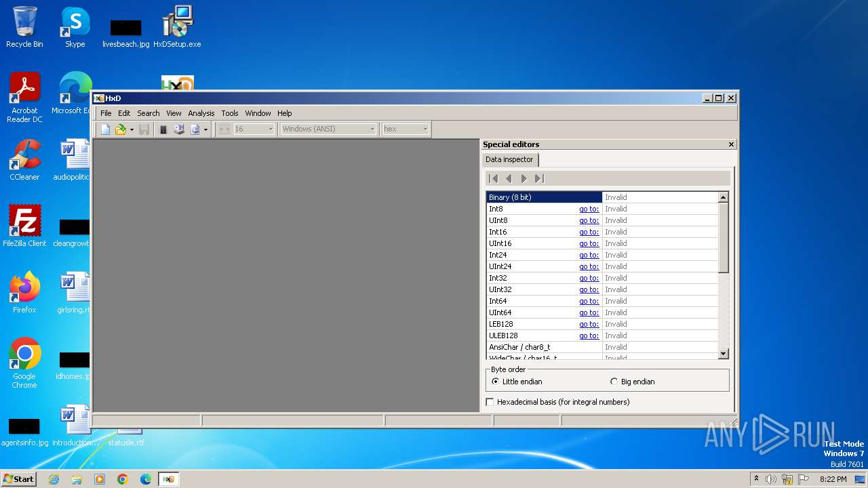Click go to: link for UInt64
This screenshot has width=868, height=488.
point(589,312)
